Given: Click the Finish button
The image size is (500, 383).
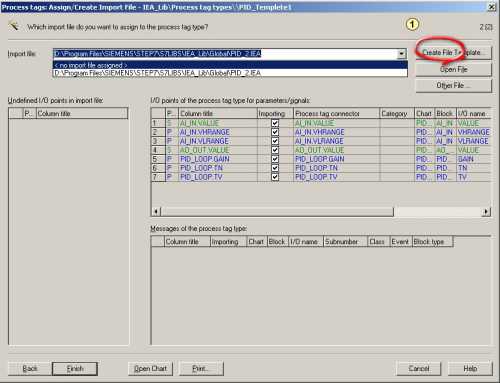Looking at the screenshot, I should click(x=75, y=369).
